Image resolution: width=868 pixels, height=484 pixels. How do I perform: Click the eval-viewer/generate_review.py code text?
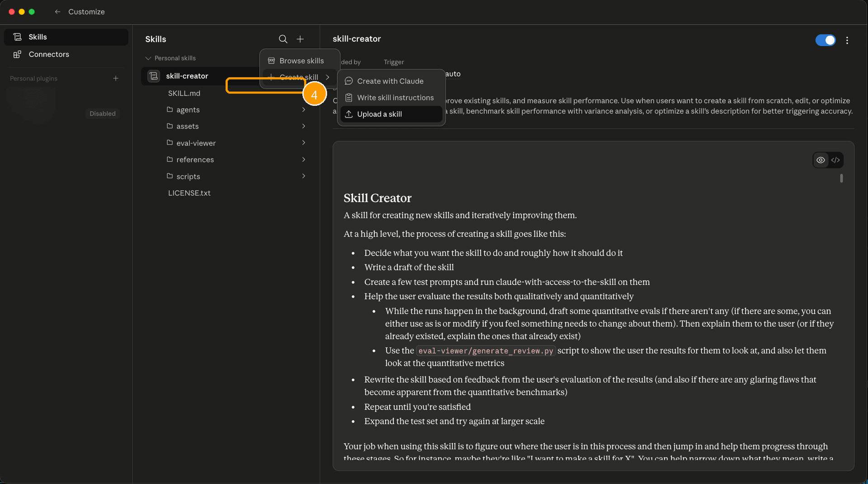tap(486, 351)
